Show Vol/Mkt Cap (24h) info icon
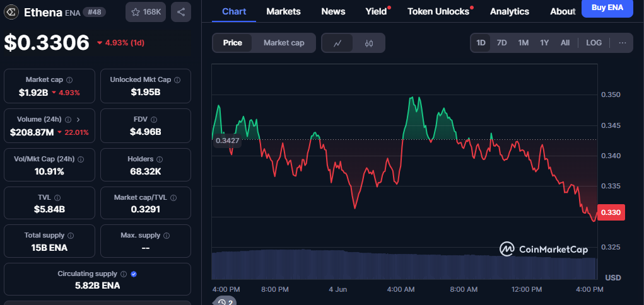 coord(81,159)
